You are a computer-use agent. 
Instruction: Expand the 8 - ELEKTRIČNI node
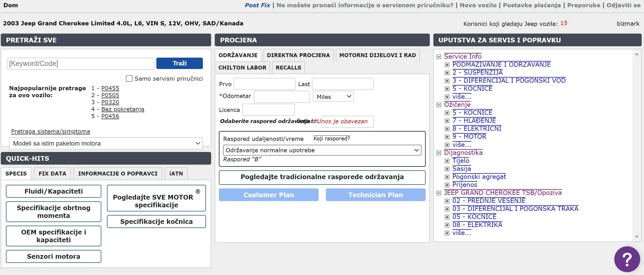(x=447, y=129)
